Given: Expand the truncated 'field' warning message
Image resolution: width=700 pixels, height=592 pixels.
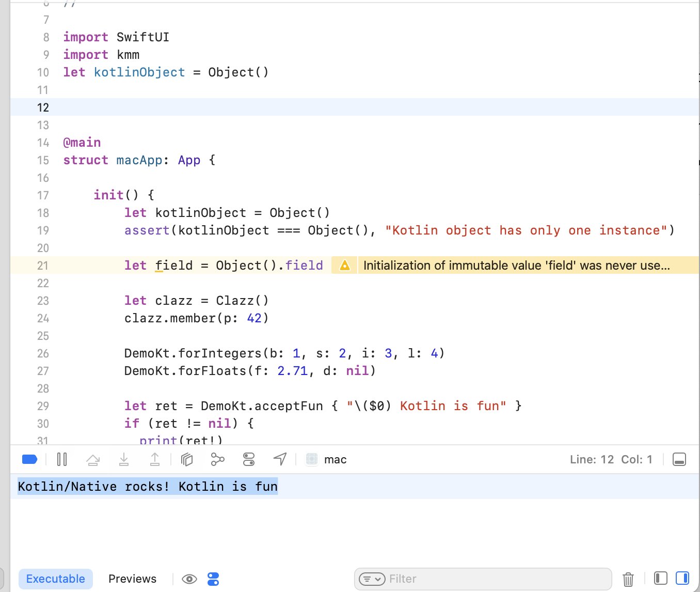Looking at the screenshot, I should tap(516, 265).
